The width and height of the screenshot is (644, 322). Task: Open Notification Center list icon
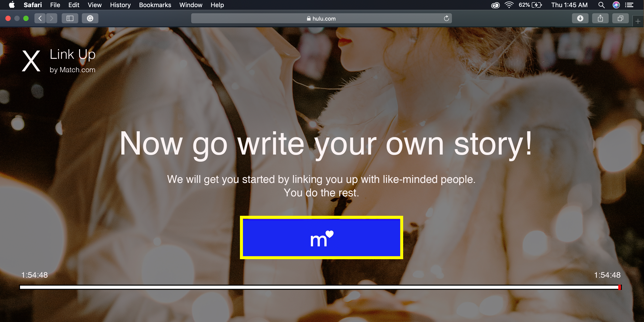629,5
